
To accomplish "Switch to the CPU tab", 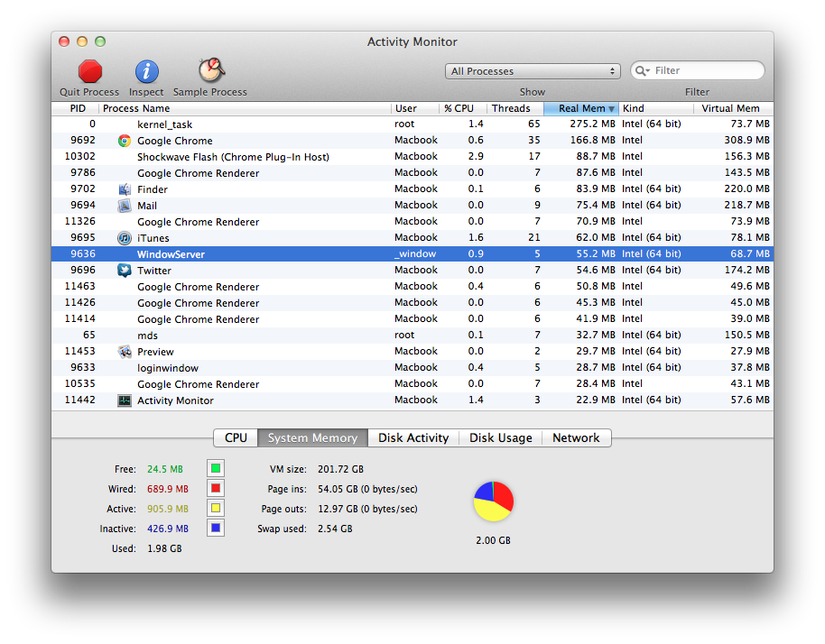I will click(x=236, y=438).
